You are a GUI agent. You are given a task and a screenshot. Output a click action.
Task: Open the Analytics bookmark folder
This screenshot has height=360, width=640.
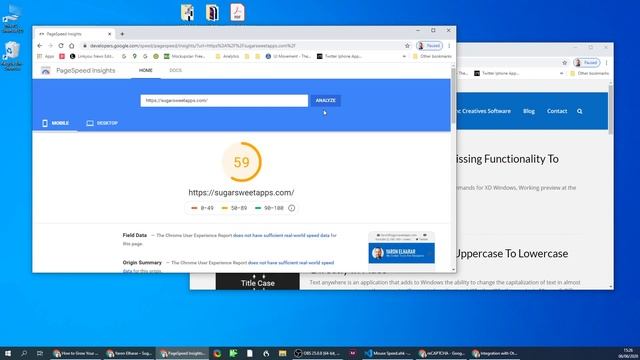point(227,56)
